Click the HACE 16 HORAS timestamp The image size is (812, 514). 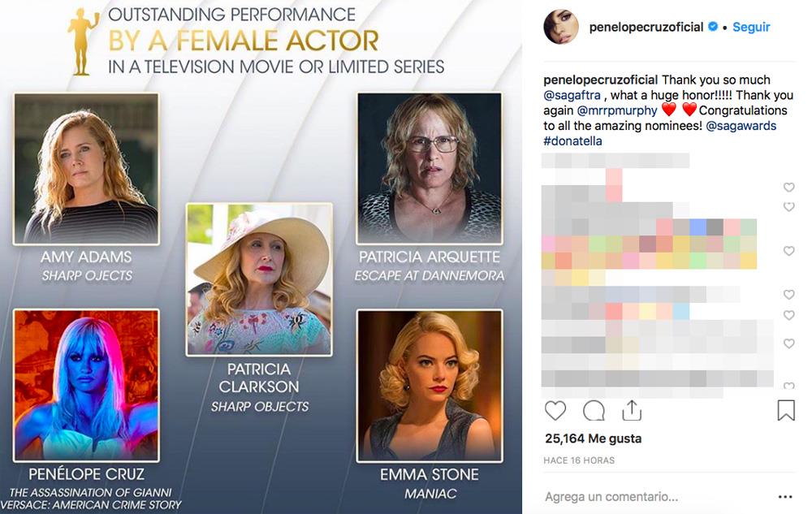(x=579, y=460)
